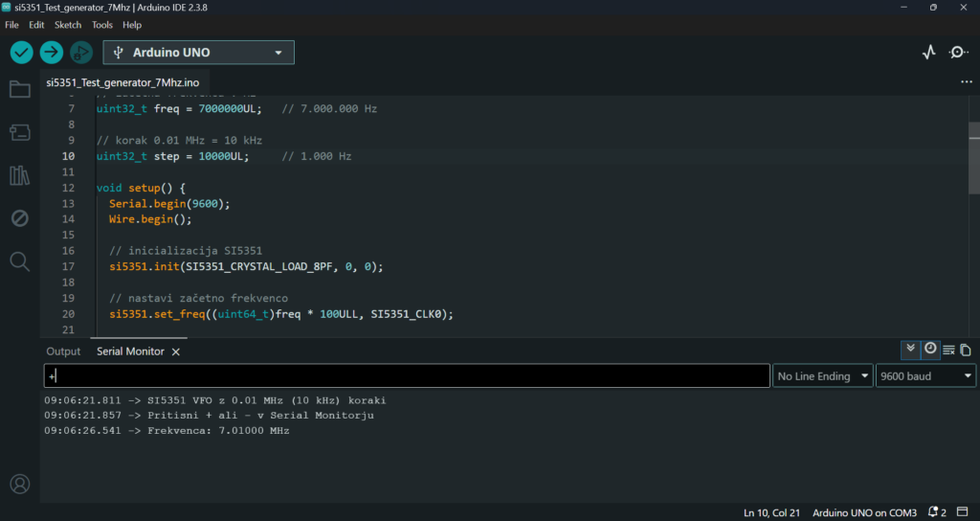Open Serial Monitor icon at top right

(959, 53)
